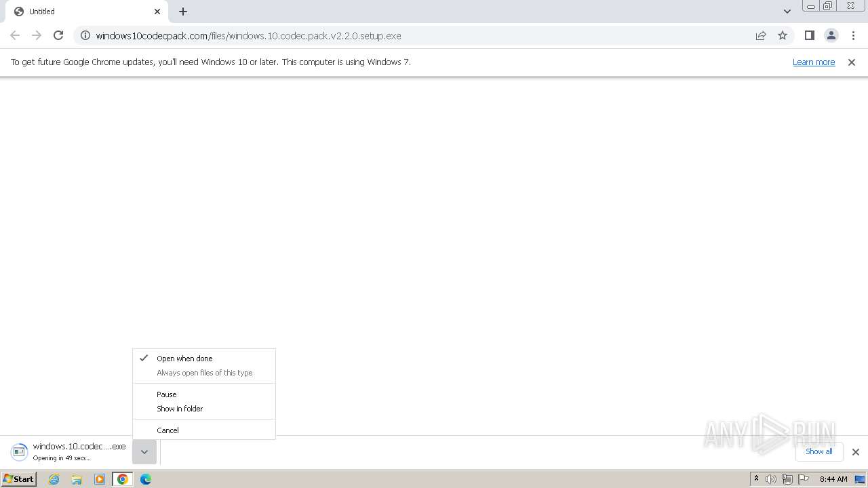This screenshot has width=868, height=488.
Task: Open the Windows Start menu
Action: coord(19,479)
